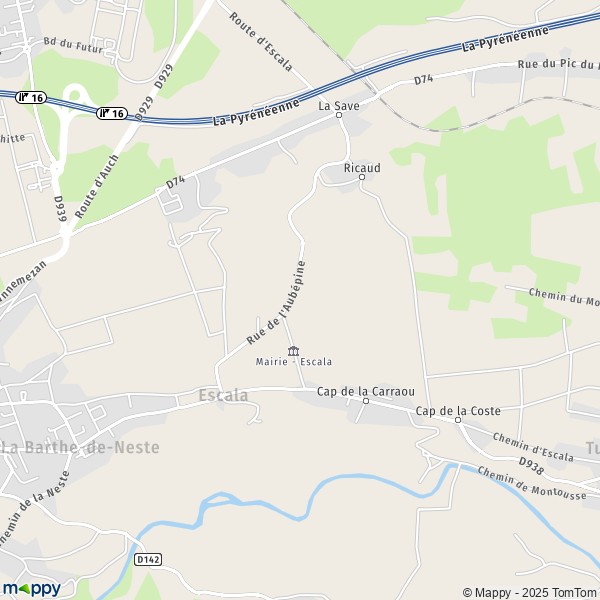Click the D142 road shield
The width and height of the screenshot is (600, 600).
pyautogui.click(x=148, y=559)
